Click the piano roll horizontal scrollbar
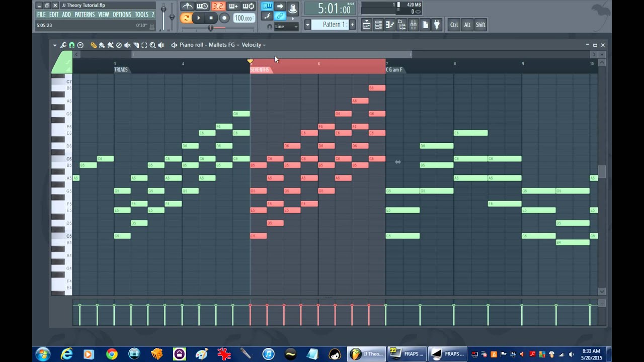644x362 pixels. click(272, 54)
